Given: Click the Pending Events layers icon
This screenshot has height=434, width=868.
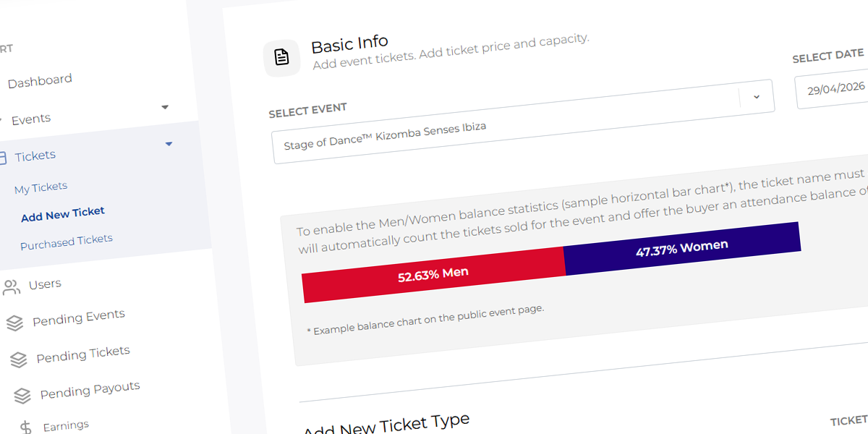Looking at the screenshot, I should tap(14, 323).
